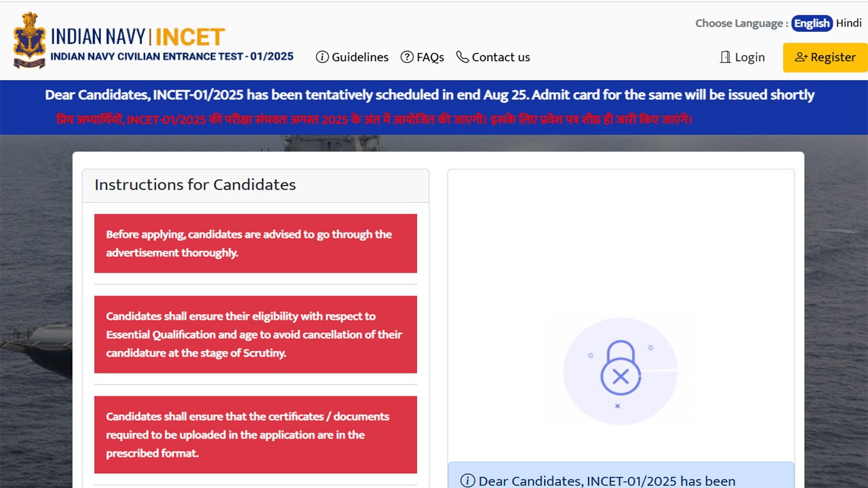Image resolution: width=868 pixels, height=488 pixels.
Task: Click the question mark icon beside FAQs
Action: [x=407, y=58]
